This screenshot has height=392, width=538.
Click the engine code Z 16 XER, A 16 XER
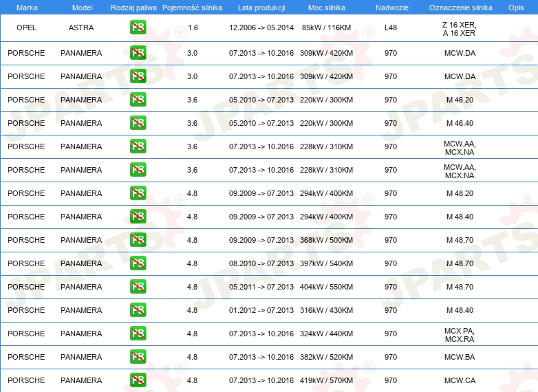pos(459,28)
